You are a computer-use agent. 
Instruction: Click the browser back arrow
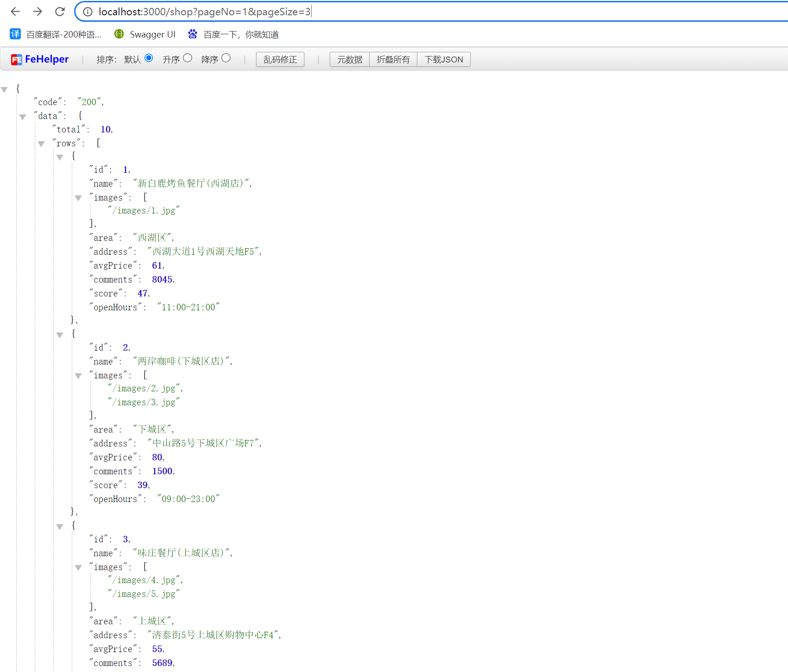(x=15, y=12)
